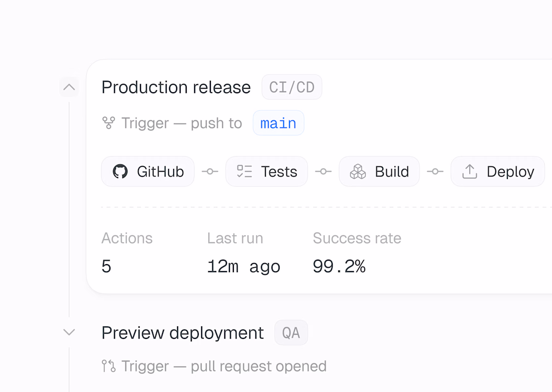552x392 pixels.
Task: Click connector node between GitHub and Tests
Action: click(x=210, y=171)
